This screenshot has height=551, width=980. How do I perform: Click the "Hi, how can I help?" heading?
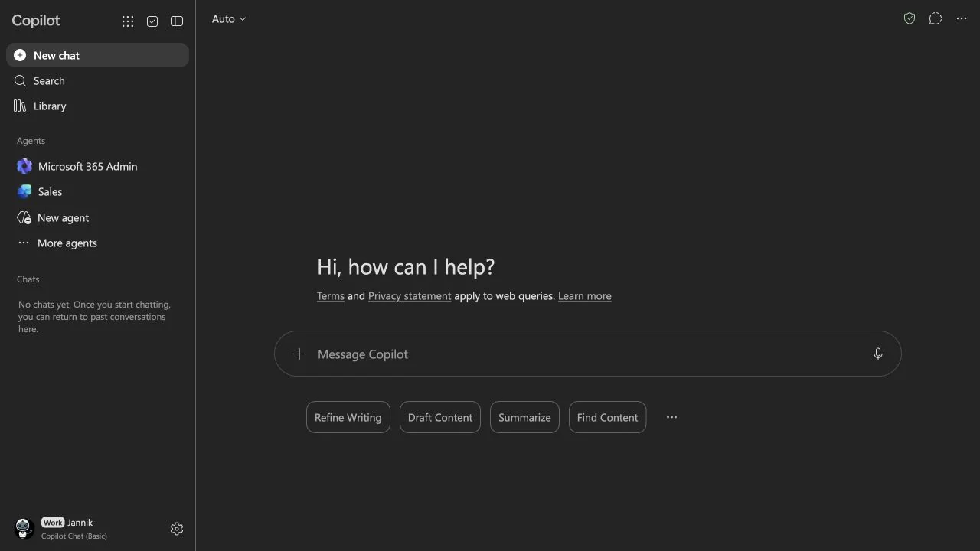[406, 267]
